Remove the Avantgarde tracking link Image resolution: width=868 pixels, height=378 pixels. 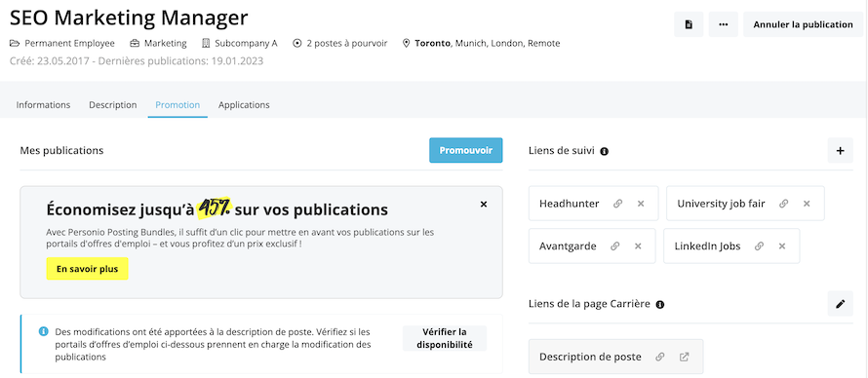coord(638,246)
